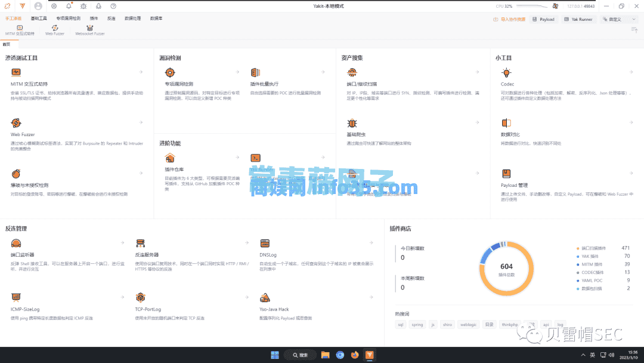
Task: Select the sql hot search tag
Action: 401,325
